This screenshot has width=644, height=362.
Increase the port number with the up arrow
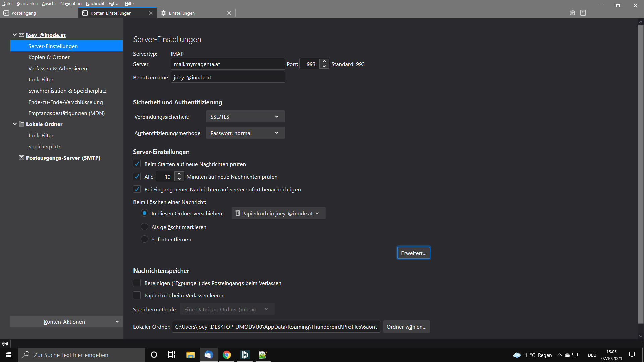tap(324, 61)
